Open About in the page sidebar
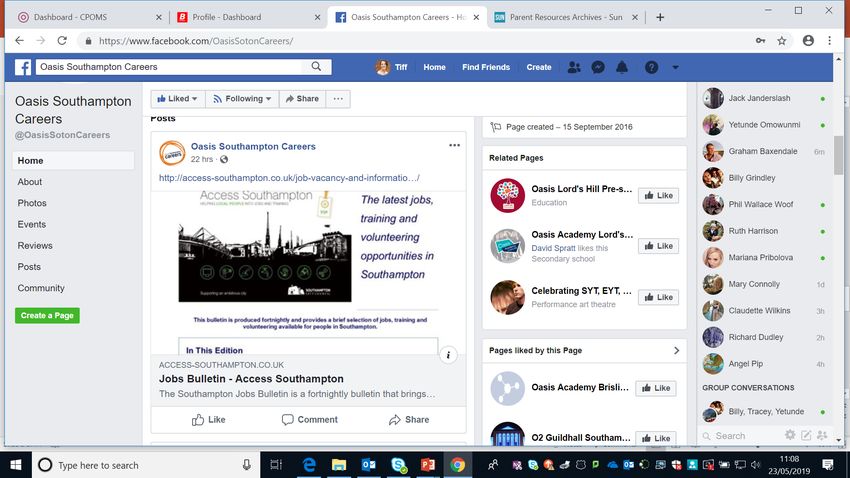 click(x=30, y=182)
